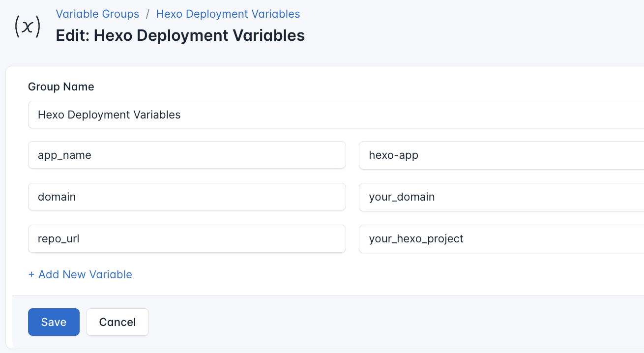Click the Group Name label
Viewport: 644px width, 353px height.
pos(61,87)
